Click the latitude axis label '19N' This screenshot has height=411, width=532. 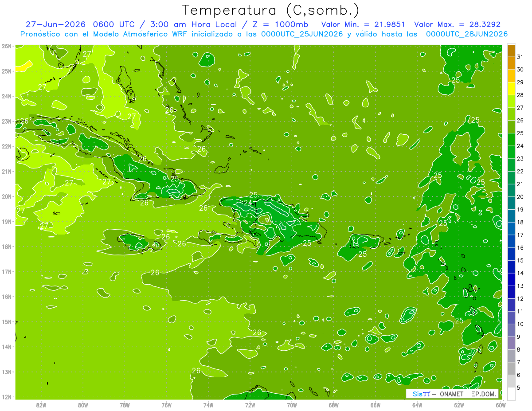[x=7, y=221]
